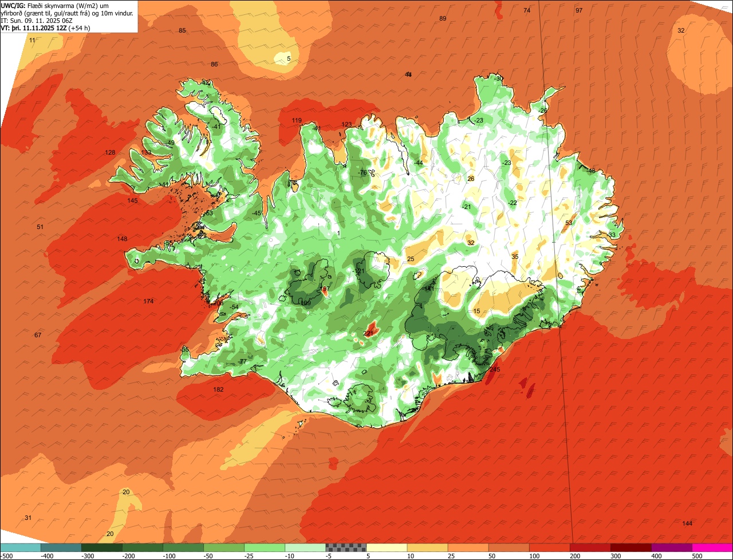Select the dark red legend swatch between 300 and 400
733x560 pixels.
pyautogui.click(x=630, y=547)
